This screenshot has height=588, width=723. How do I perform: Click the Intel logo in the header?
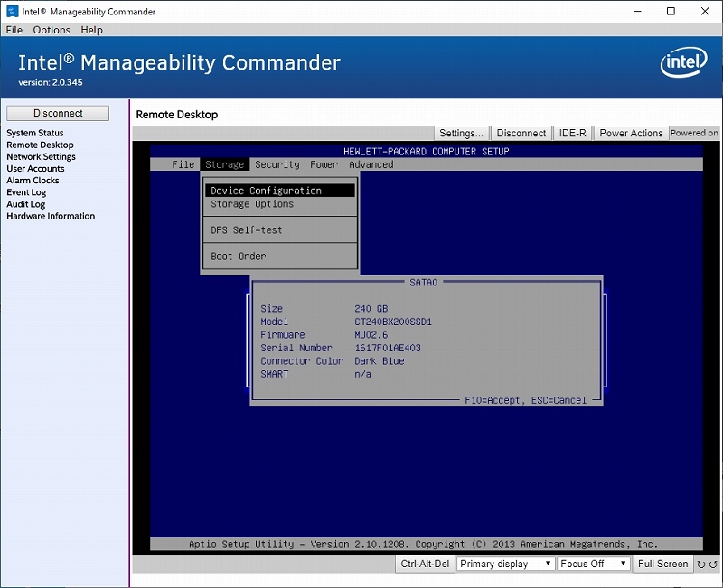pos(683,62)
